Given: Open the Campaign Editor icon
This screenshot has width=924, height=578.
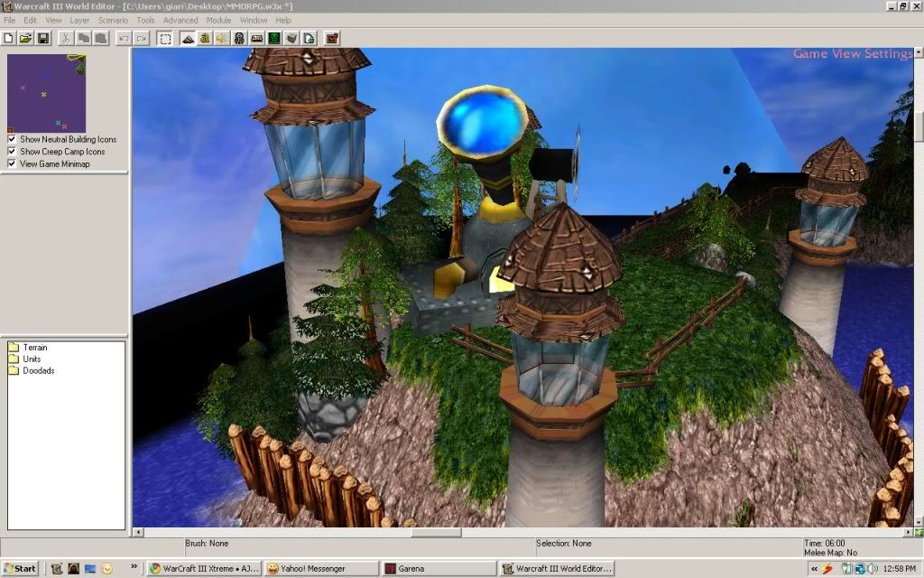Looking at the screenshot, I should [x=257, y=38].
